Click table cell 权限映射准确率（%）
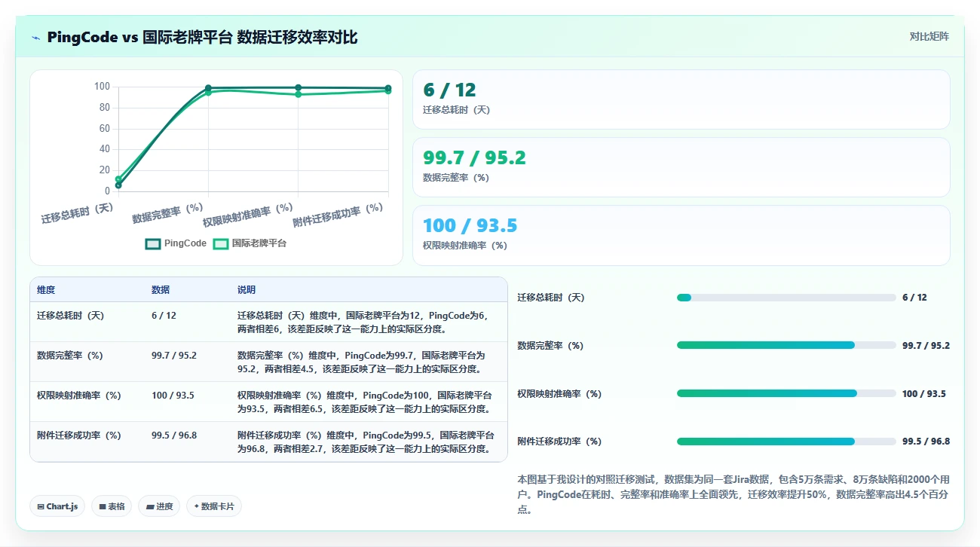This screenshot has height=547, width=980. [79, 396]
